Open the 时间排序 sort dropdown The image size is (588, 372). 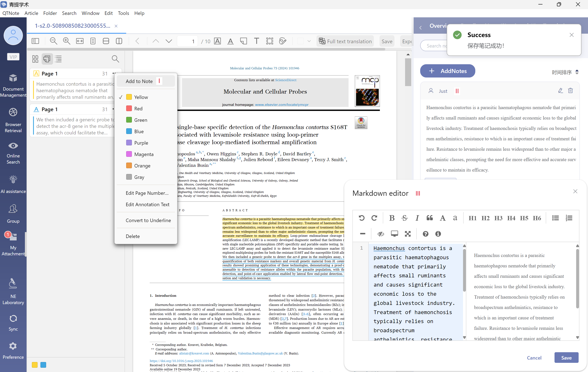[x=565, y=72]
